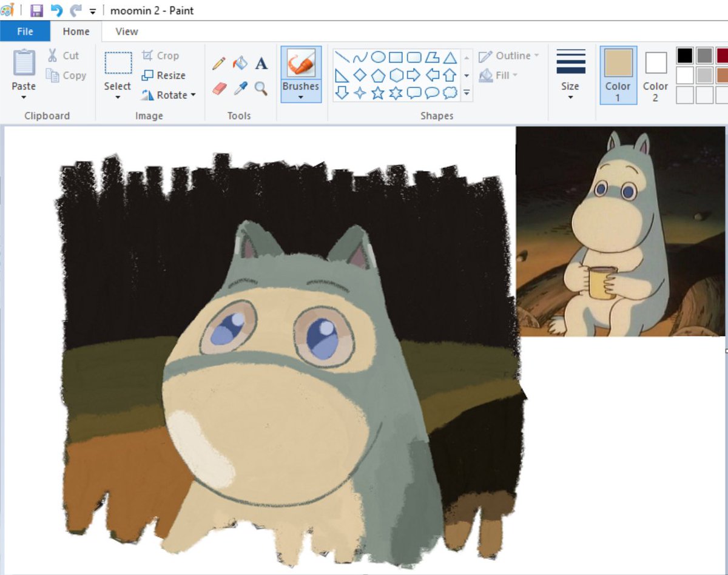
Task: Undo the last brush stroke
Action: pyautogui.click(x=56, y=10)
